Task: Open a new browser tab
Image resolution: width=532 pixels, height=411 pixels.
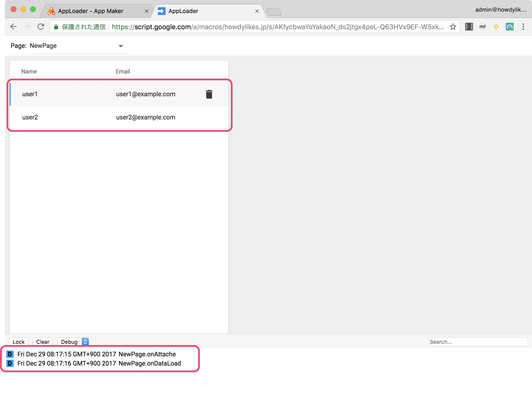Action: click(x=274, y=12)
